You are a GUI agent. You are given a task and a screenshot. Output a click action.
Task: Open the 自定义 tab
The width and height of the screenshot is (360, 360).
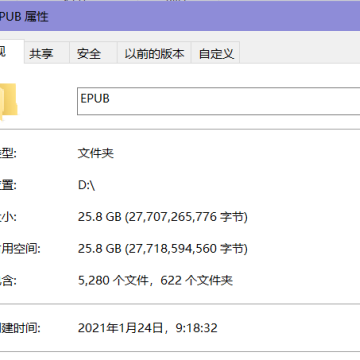pos(216,53)
